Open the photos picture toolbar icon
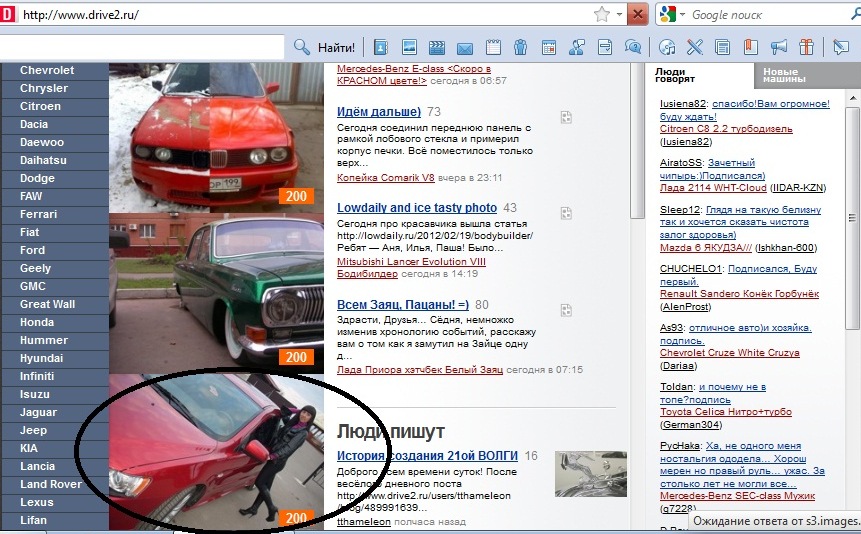 point(409,47)
